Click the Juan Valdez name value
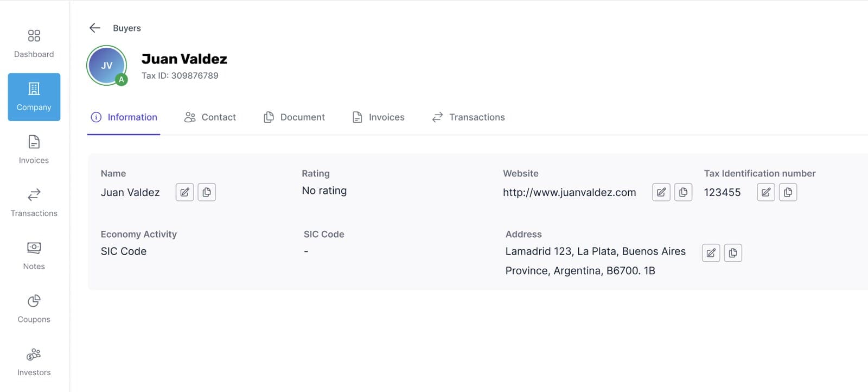The image size is (868, 392). (x=130, y=192)
